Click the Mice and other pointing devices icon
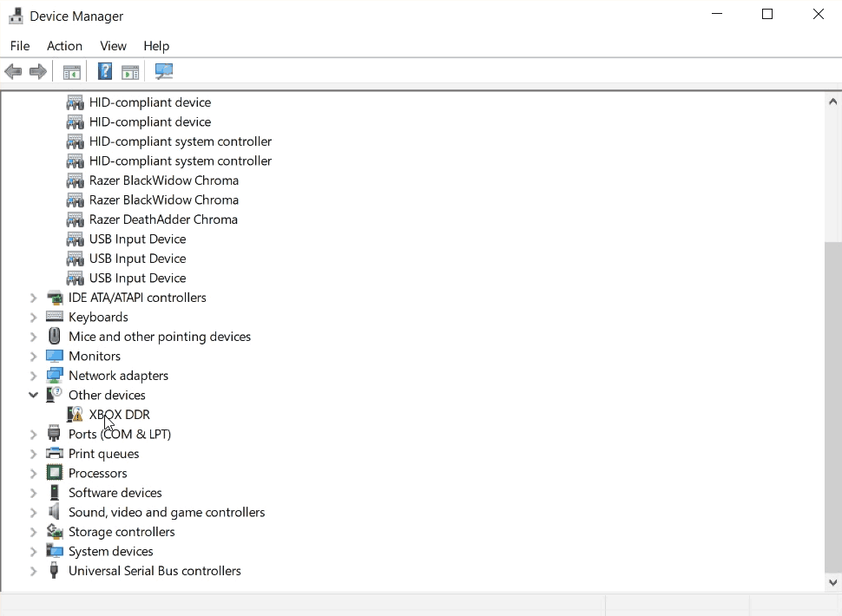 tap(54, 337)
